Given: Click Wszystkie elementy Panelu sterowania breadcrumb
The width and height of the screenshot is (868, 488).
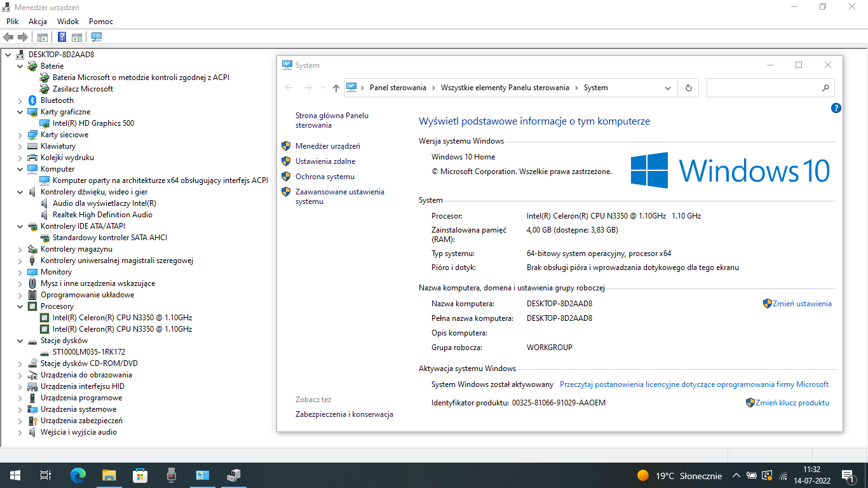Looking at the screenshot, I should pos(505,88).
